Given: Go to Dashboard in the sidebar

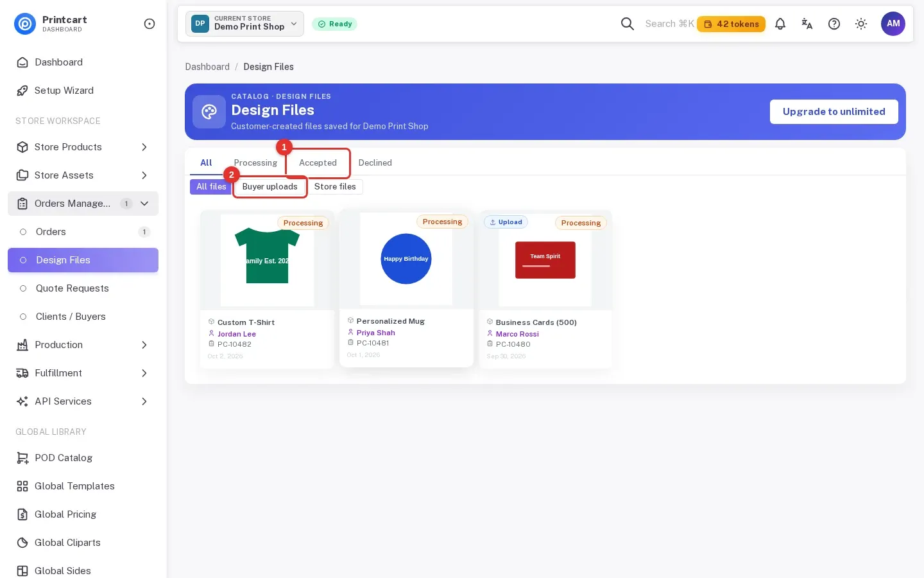Looking at the screenshot, I should click(x=83, y=62).
